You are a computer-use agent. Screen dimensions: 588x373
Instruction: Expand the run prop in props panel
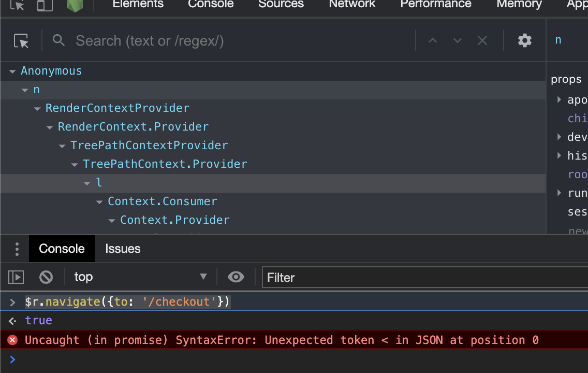pyautogui.click(x=559, y=193)
